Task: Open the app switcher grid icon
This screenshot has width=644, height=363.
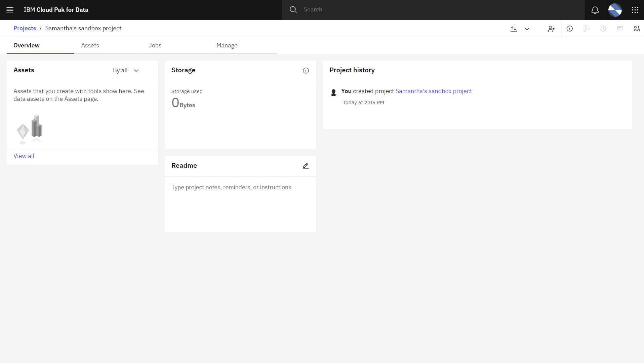Action: pos(635,10)
